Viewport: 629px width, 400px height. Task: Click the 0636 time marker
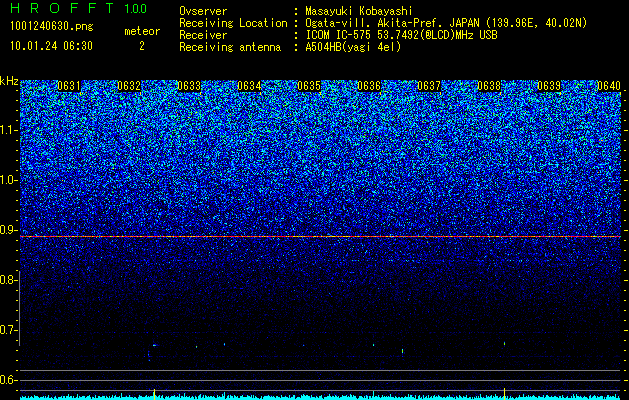[369, 86]
